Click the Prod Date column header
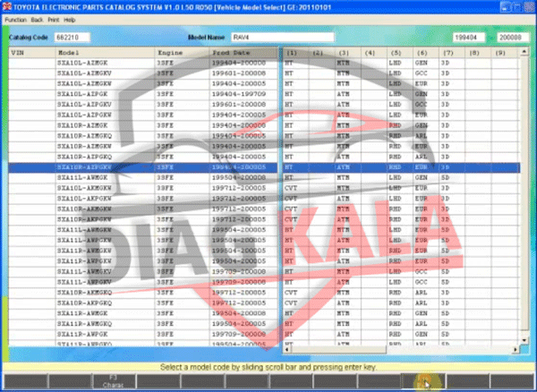The width and height of the screenshot is (537, 392). [x=243, y=53]
